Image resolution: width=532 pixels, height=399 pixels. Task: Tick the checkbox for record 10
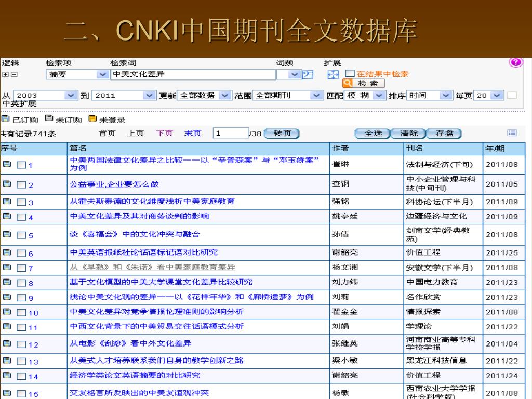(x=21, y=312)
